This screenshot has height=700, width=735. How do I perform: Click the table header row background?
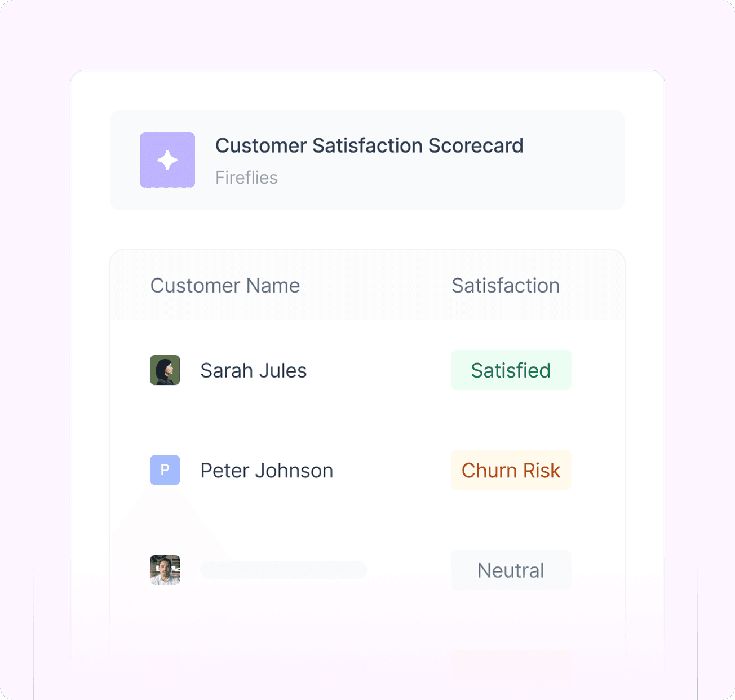point(367,285)
